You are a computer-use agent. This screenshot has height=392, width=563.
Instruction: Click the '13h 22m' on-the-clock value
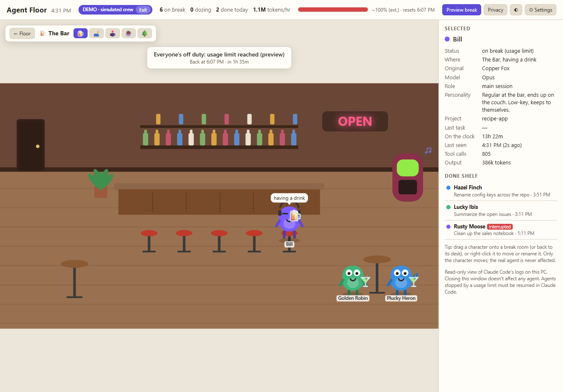492,137
